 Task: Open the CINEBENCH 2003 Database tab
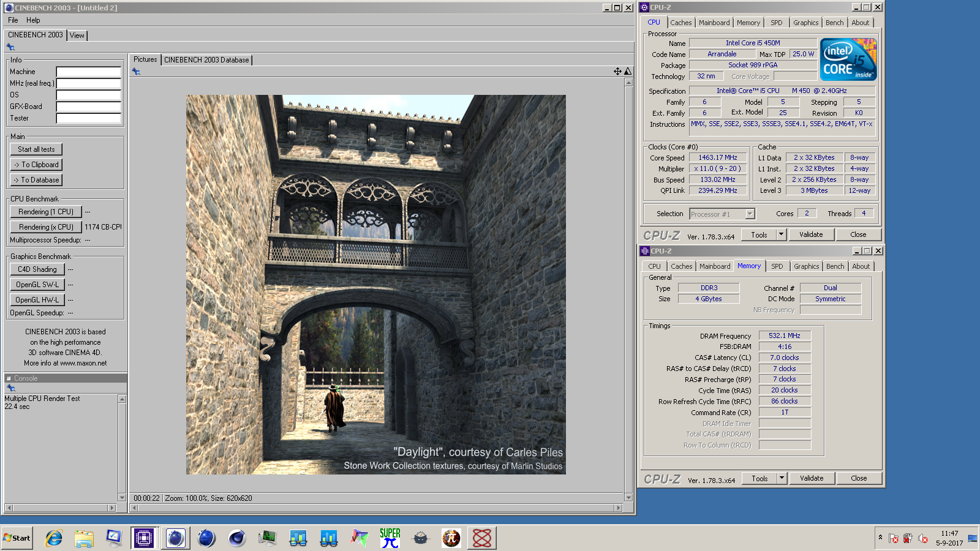(x=206, y=60)
